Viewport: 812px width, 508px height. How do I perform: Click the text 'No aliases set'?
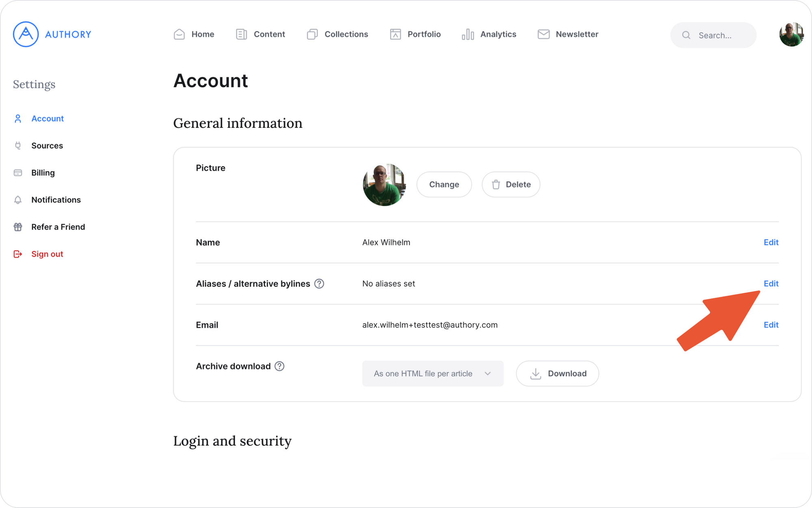pyautogui.click(x=389, y=284)
